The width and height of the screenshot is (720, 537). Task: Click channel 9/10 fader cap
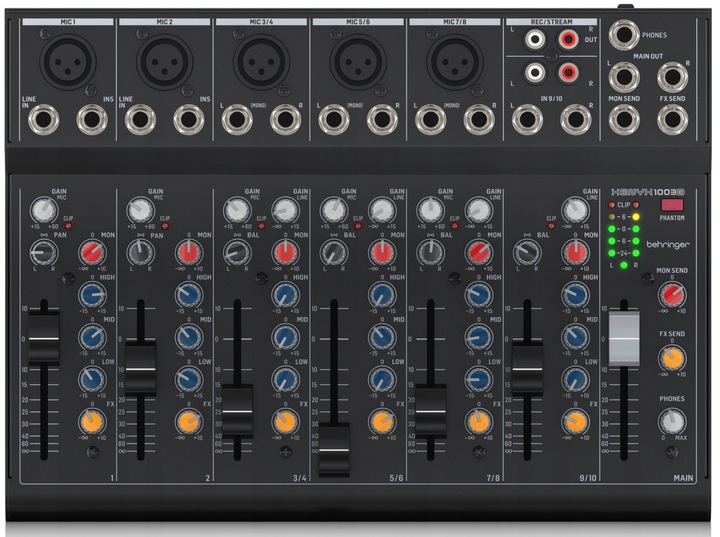[x=528, y=368]
